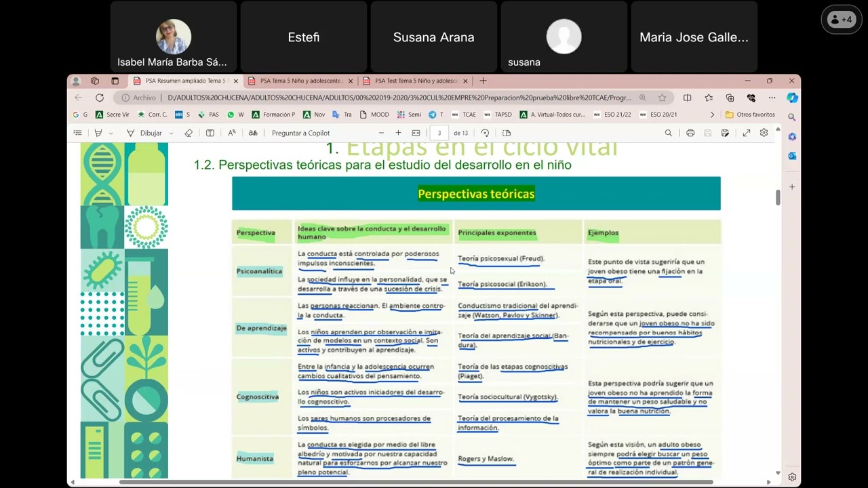Expand the Dibujar pen options arrow
This screenshot has width=868, height=488.
[171, 133]
